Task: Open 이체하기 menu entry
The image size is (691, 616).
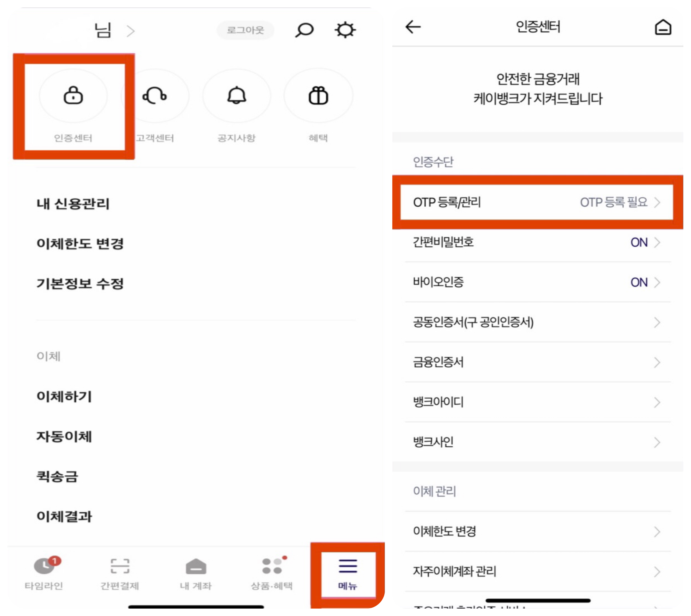Action: coord(64,397)
